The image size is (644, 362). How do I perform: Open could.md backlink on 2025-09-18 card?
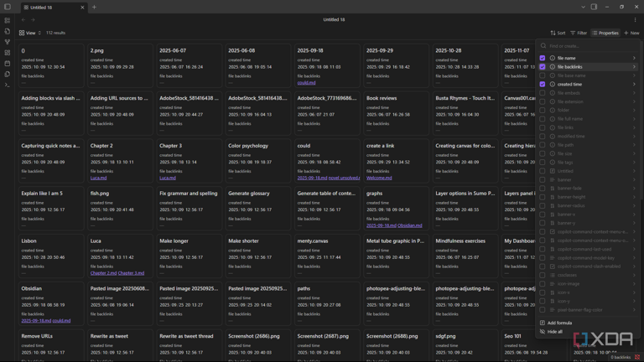pos(306,83)
